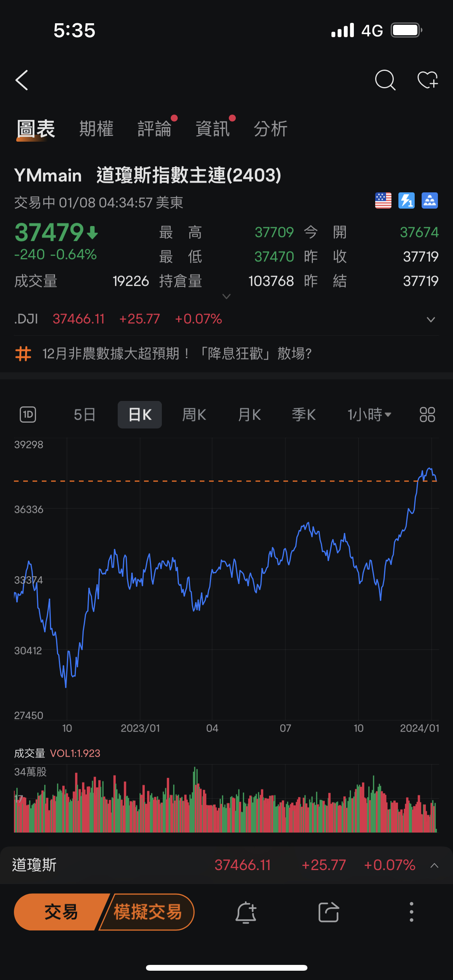Open the 12月非農數據大超預期 news headline
The height and width of the screenshot is (980, 453).
tap(177, 353)
